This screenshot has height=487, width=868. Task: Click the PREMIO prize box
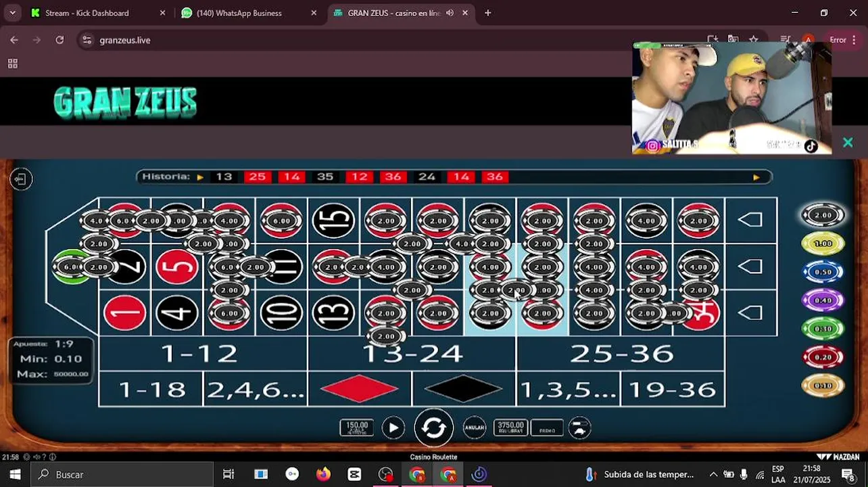pyautogui.click(x=547, y=428)
